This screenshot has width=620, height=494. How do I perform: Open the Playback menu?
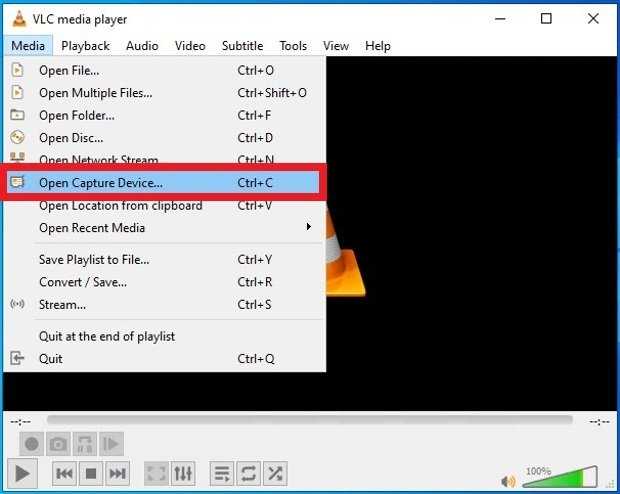[85, 46]
